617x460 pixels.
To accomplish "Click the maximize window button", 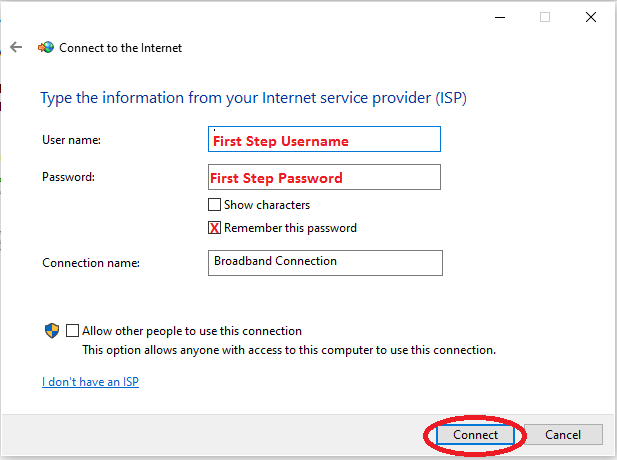I will click(x=545, y=17).
